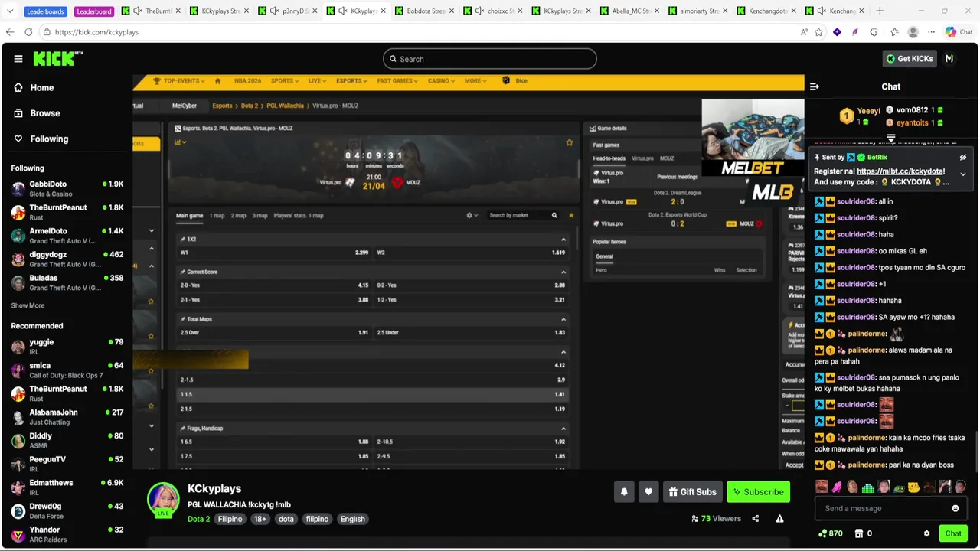Bookmark page with the star icon
Viewport: 980px width, 551px height.
[818, 32]
